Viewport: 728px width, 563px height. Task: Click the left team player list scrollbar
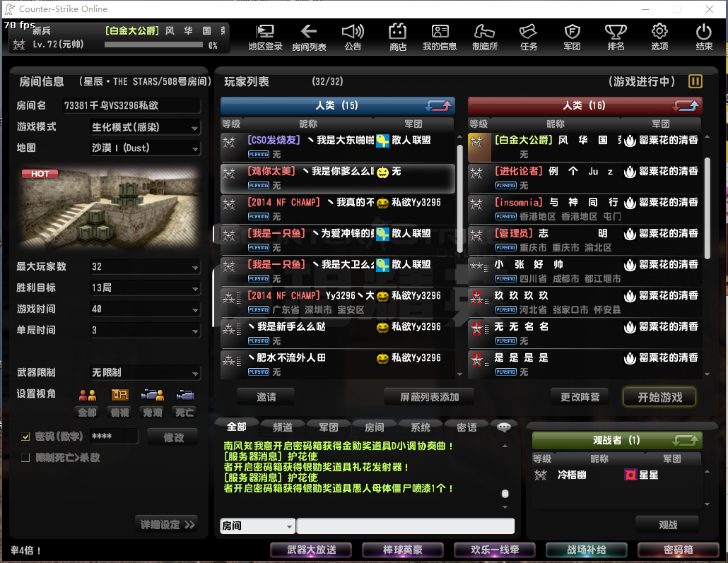tap(459, 200)
